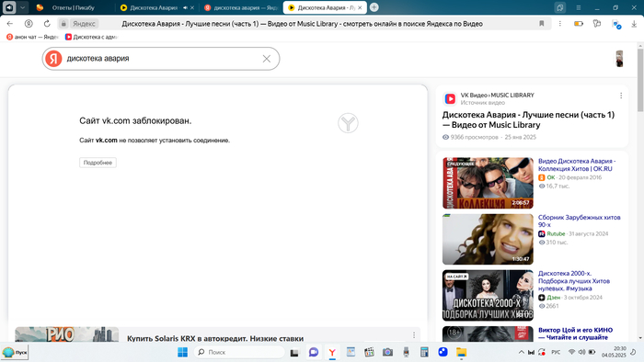This screenshot has width=644, height=362.
Task: Show hidden tray icons chevron
Action: coord(522,352)
